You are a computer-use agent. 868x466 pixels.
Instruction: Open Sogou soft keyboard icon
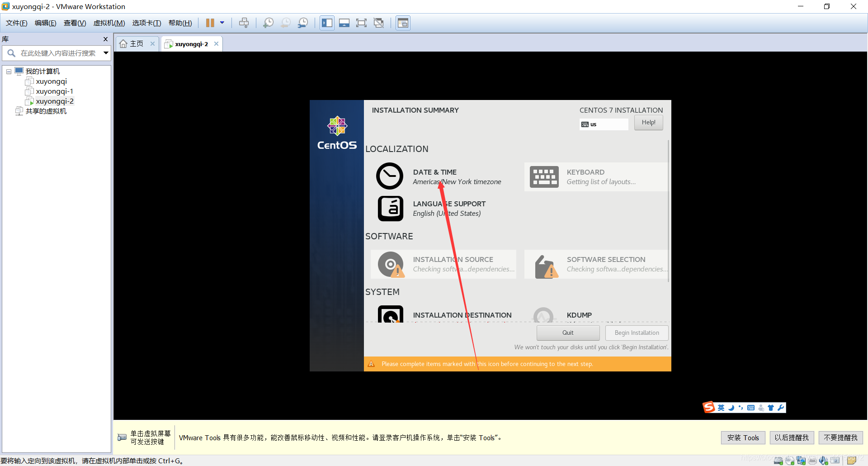point(751,408)
